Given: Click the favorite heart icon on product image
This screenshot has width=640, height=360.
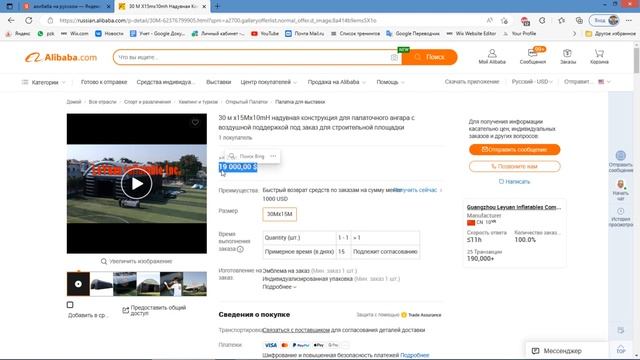Looking at the screenshot, I should pyautogui.click(x=196, y=122).
